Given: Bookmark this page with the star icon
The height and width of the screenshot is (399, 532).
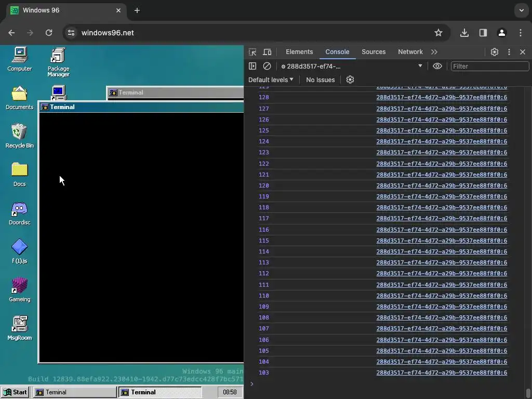Looking at the screenshot, I should click(x=438, y=33).
